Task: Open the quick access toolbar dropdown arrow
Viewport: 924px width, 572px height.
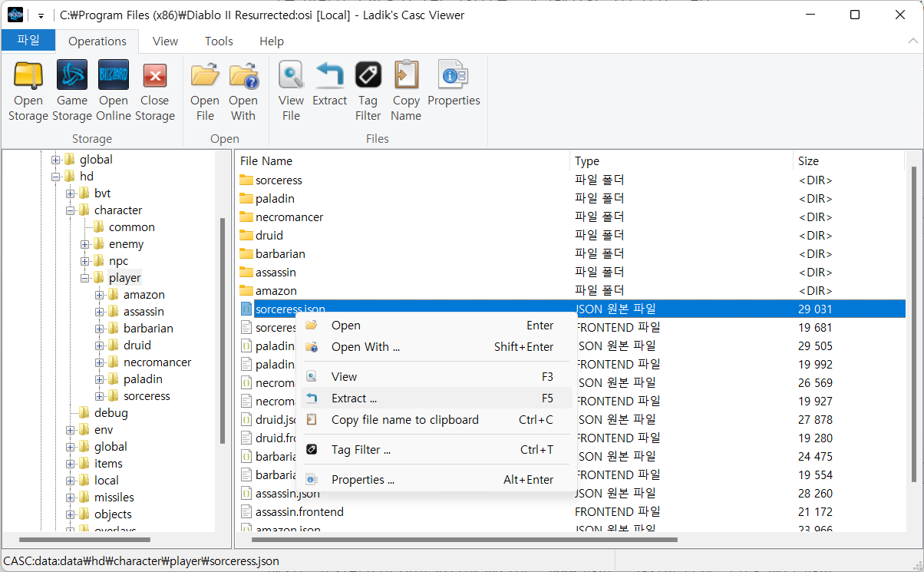Action: pos(41,15)
